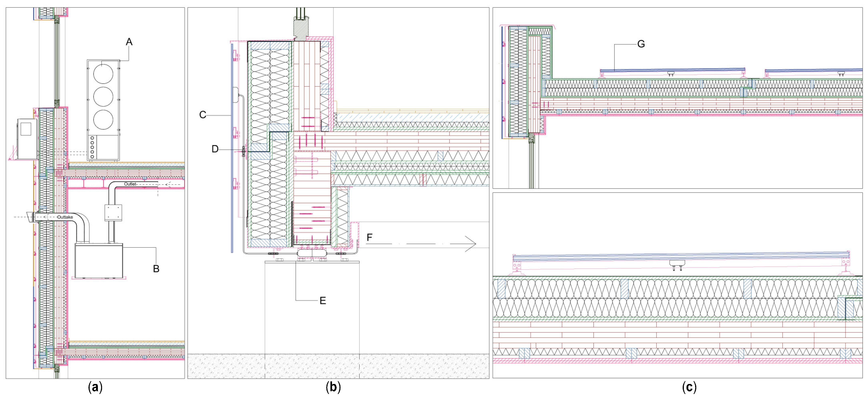868x401 pixels.
Task: Click the label letter D
Action: pyautogui.click(x=215, y=149)
